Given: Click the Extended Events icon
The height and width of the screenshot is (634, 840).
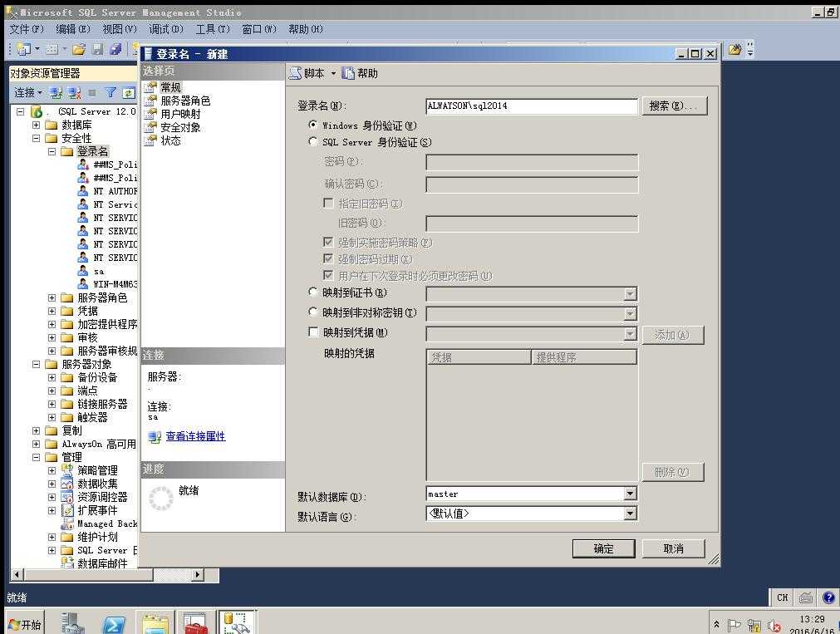Looking at the screenshot, I should pos(67,510).
